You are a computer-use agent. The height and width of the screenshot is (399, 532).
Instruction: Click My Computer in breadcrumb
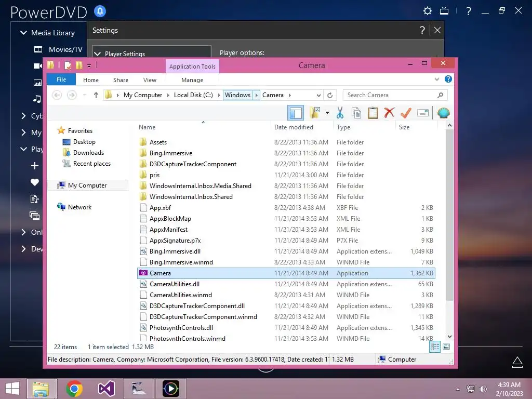(143, 95)
